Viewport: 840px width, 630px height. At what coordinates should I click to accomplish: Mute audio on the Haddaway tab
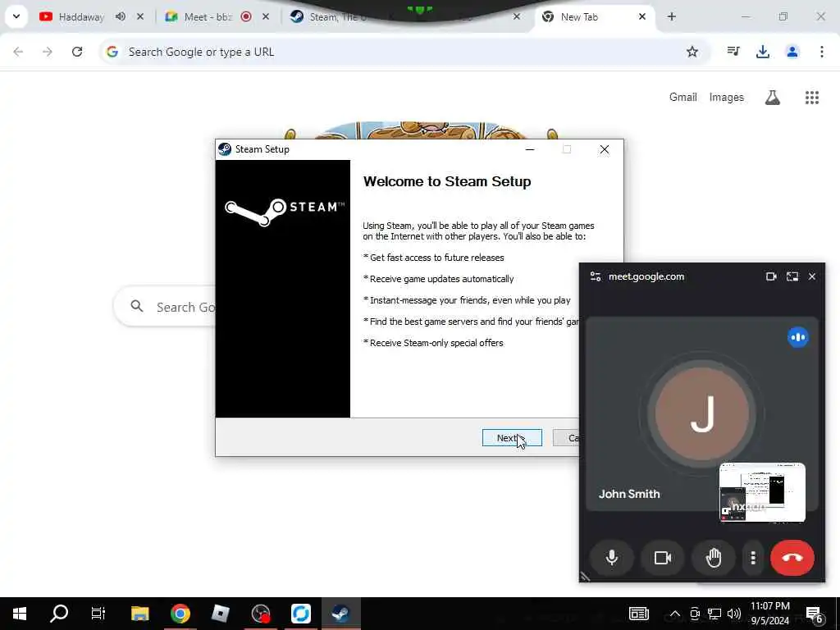pyautogui.click(x=121, y=16)
